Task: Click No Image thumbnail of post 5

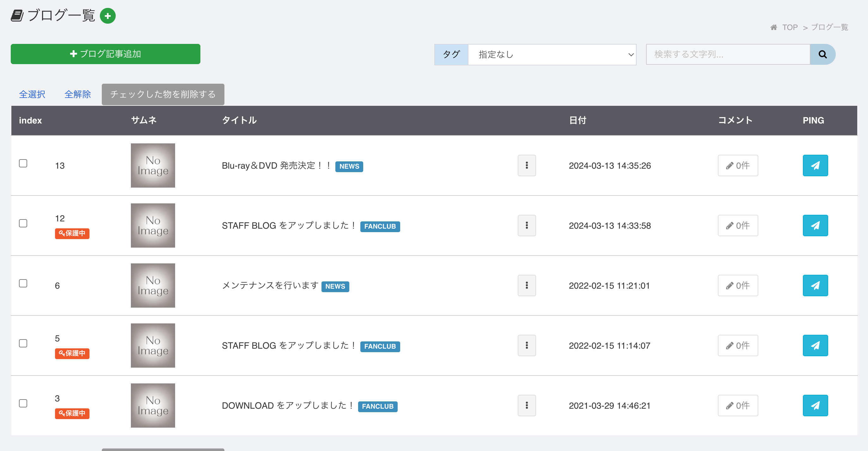Action: [153, 345]
